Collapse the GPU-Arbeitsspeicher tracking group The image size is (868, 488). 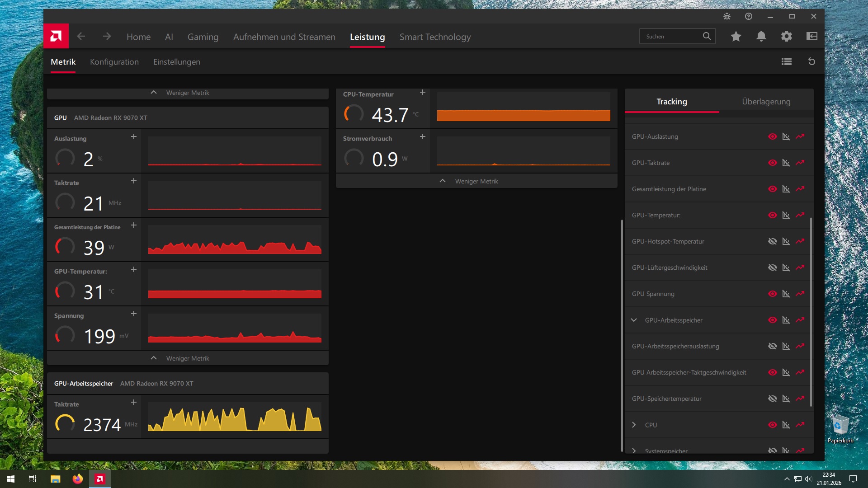coord(634,320)
